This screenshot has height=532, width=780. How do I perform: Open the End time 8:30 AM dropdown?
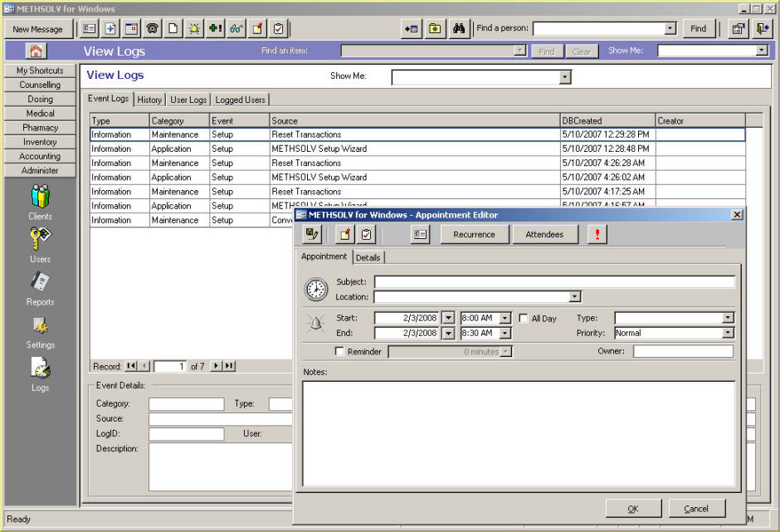click(x=505, y=333)
